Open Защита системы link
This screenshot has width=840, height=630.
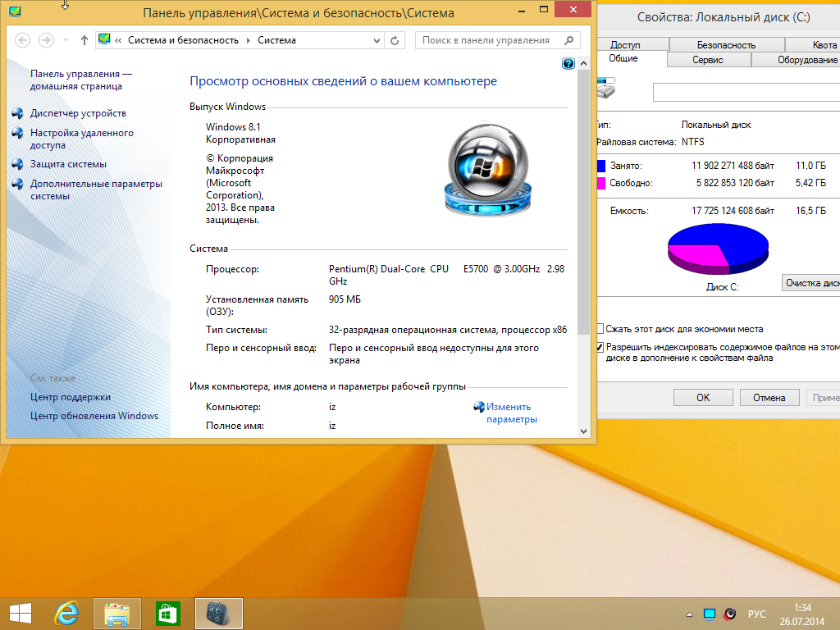click(69, 164)
